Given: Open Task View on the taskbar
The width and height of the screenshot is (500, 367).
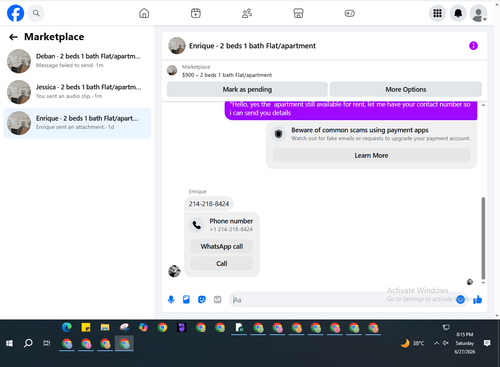Looking at the screenshot, I should pyautogui.click(x=47, y=343).
